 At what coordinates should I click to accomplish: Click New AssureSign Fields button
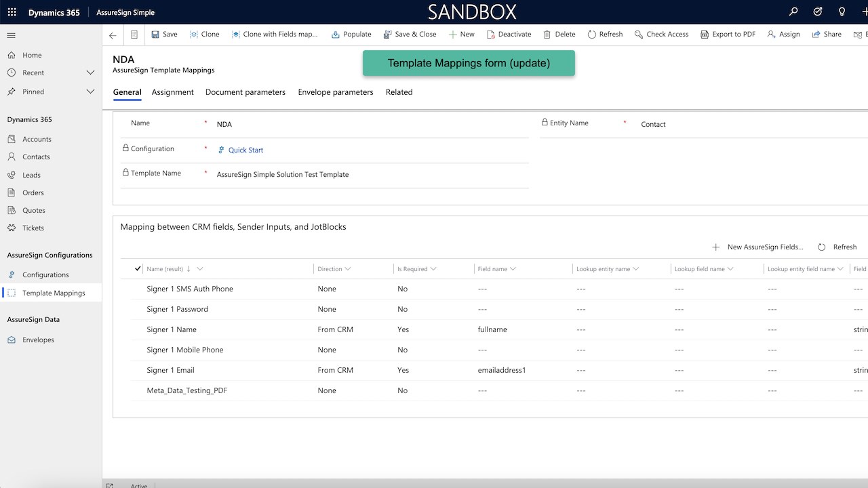(x=758, y=247)
